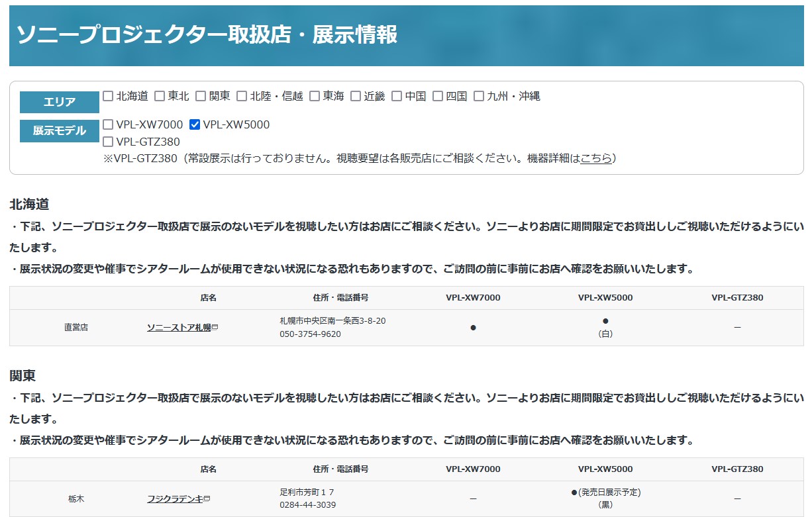This screenshot has width=812, height=517.
Task: Click the (発売日展示予定) note
Action: [x=609, y=493]
